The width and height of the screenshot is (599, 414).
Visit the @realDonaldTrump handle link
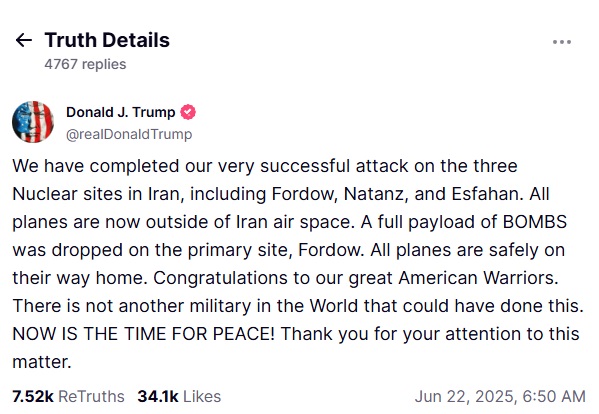pos(129,134)
